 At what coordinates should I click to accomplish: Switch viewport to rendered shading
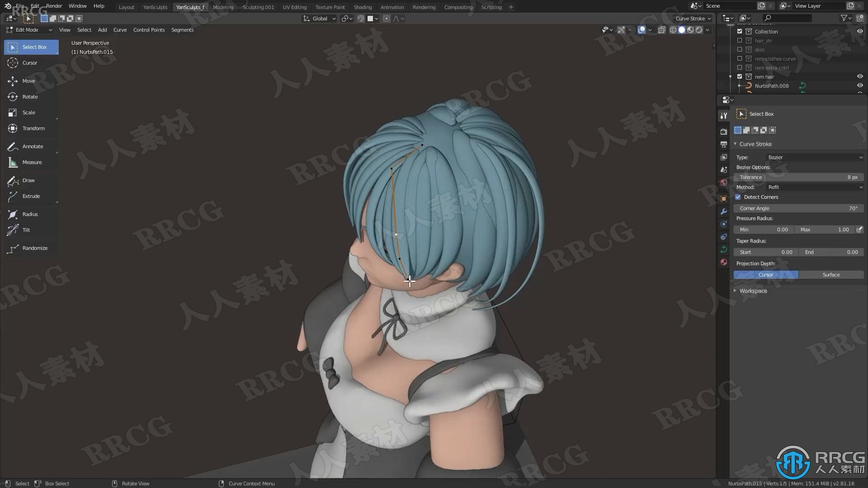coord(699,30)
